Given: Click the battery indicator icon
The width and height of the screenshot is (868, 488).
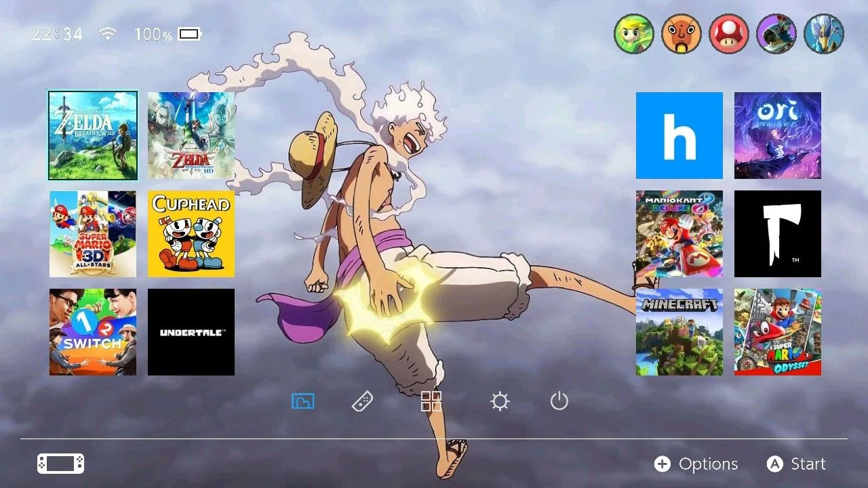Looking at the screenshot, I should pyautogui.click(x=190, y=33).
